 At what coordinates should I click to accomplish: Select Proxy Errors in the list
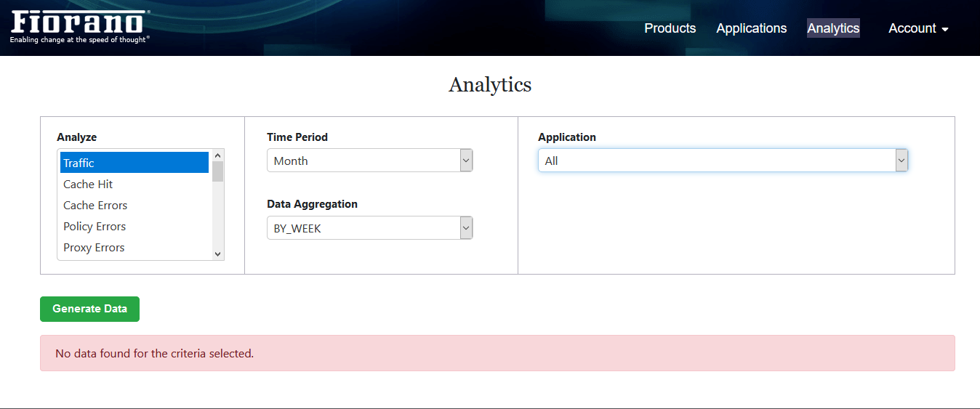[x=134, y=247]
